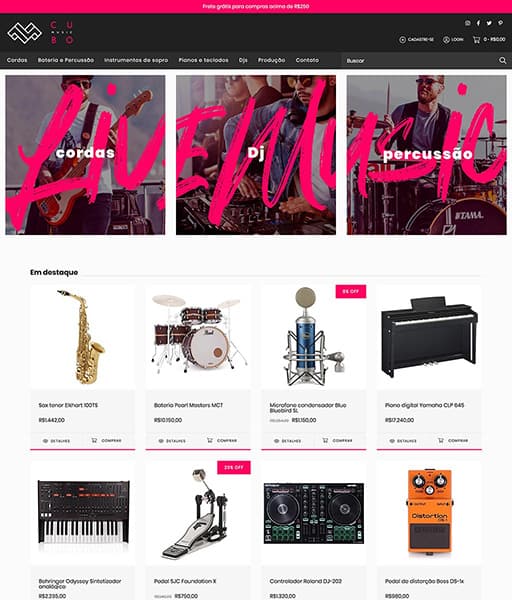Screen dimensions: 512x600
Task: Click Comprar for Piano digital Yamaha CLP 645
Action: point(453,440)
